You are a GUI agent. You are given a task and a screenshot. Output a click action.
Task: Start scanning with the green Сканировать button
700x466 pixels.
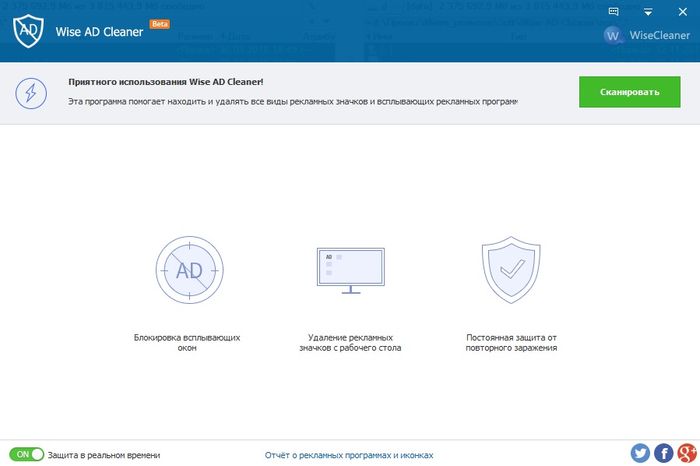click(x=629, y=92)
